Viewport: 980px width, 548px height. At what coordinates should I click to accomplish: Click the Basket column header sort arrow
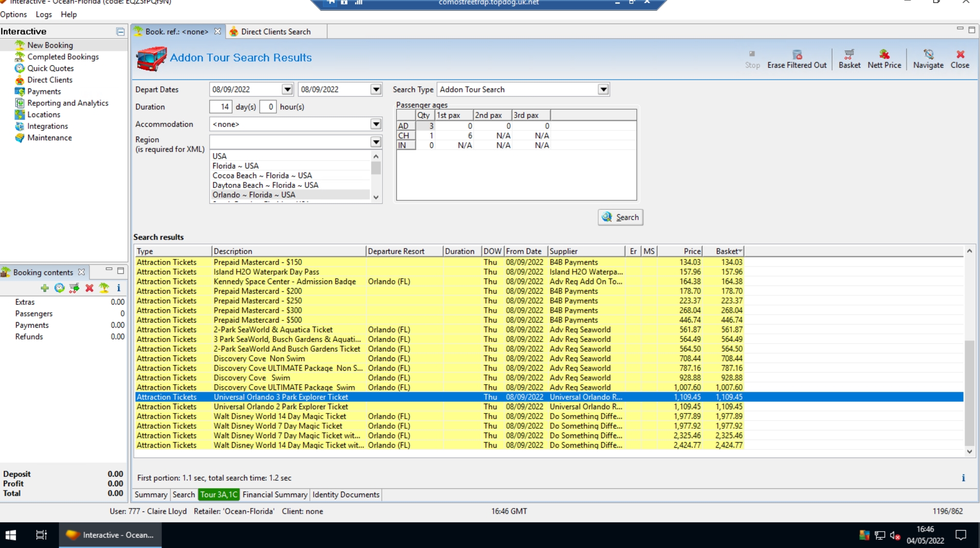740,251
